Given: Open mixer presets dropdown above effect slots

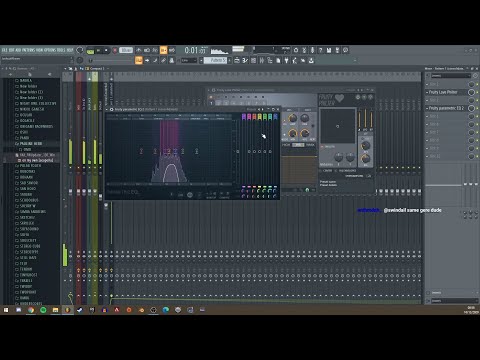Looking at the screenshot, I should pos(450,76).
